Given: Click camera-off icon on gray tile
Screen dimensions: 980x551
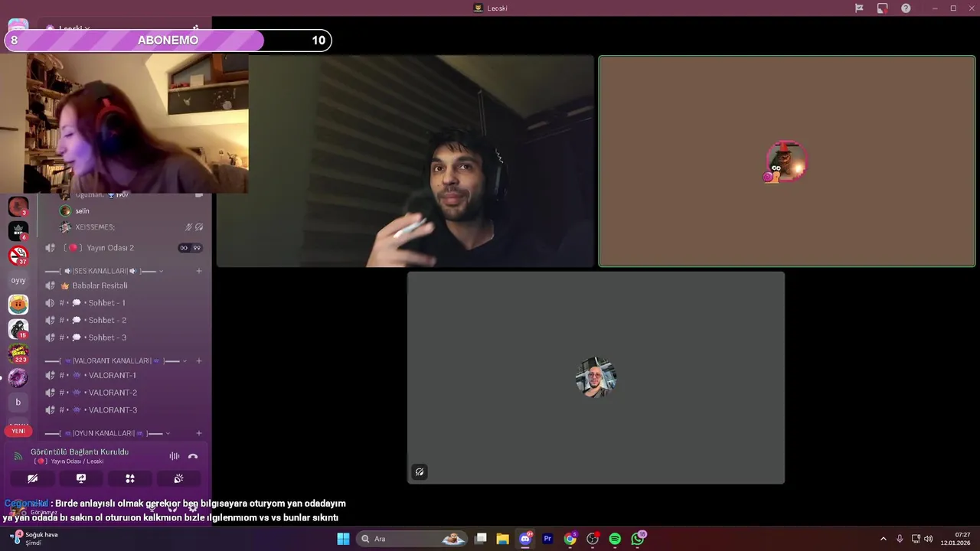Looking at the screenshot, I should pyautogui.click(x=420, y=472).
